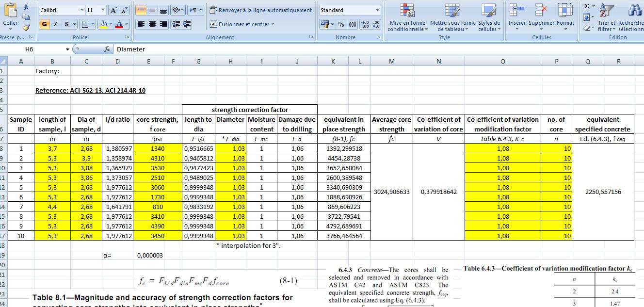Click cell with 2250,557156

coord(603,192)
